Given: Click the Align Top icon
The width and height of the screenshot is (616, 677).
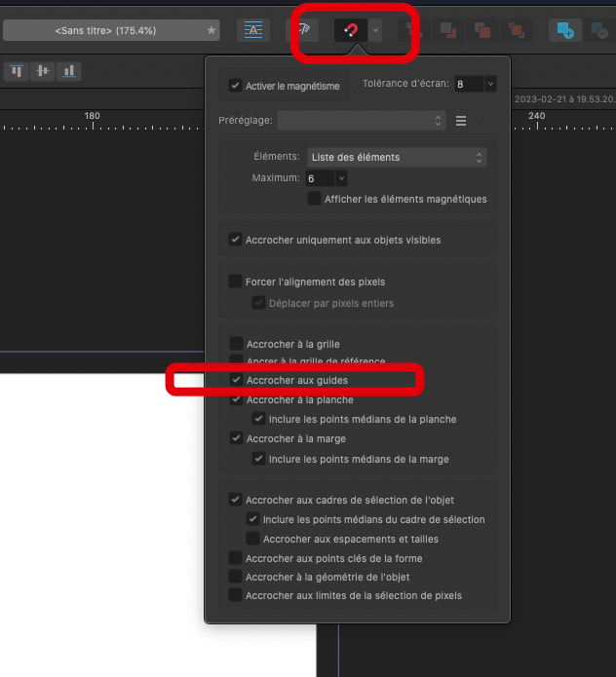Looking at the screenshot, I should (x=17, y=71).
